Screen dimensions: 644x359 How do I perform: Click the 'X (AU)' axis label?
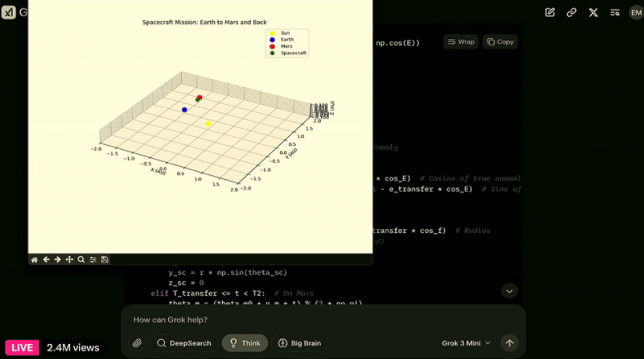point(159,170)
